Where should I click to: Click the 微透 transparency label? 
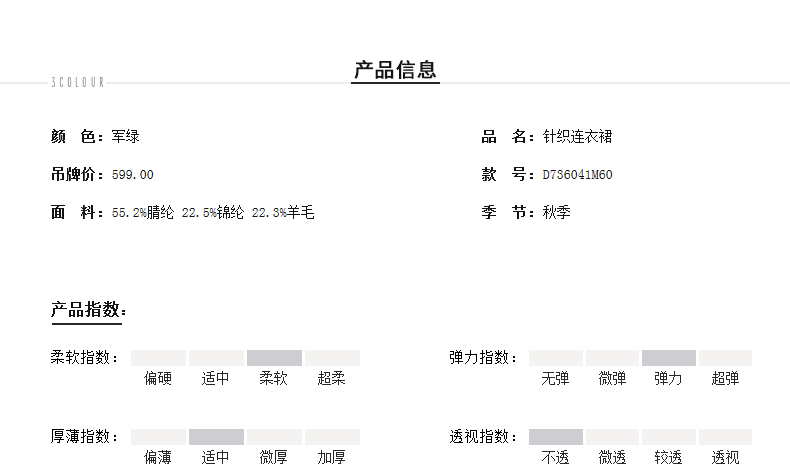[x=612, y=457]
